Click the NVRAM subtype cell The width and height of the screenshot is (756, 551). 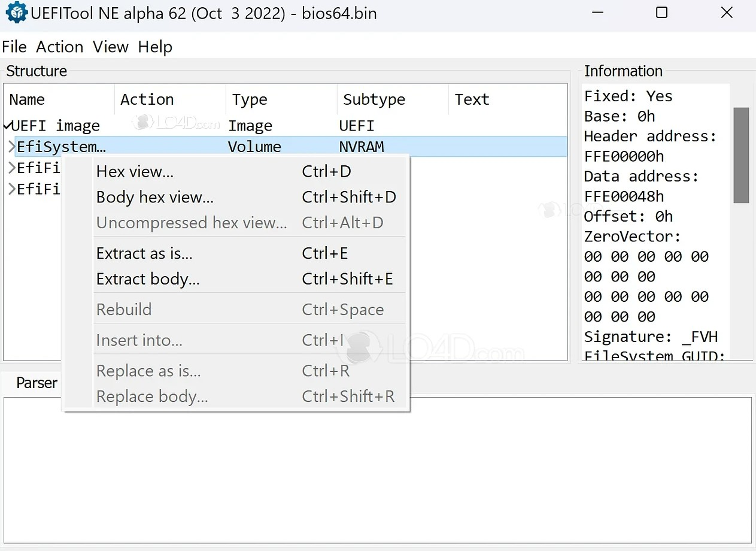tap(362, 147)
